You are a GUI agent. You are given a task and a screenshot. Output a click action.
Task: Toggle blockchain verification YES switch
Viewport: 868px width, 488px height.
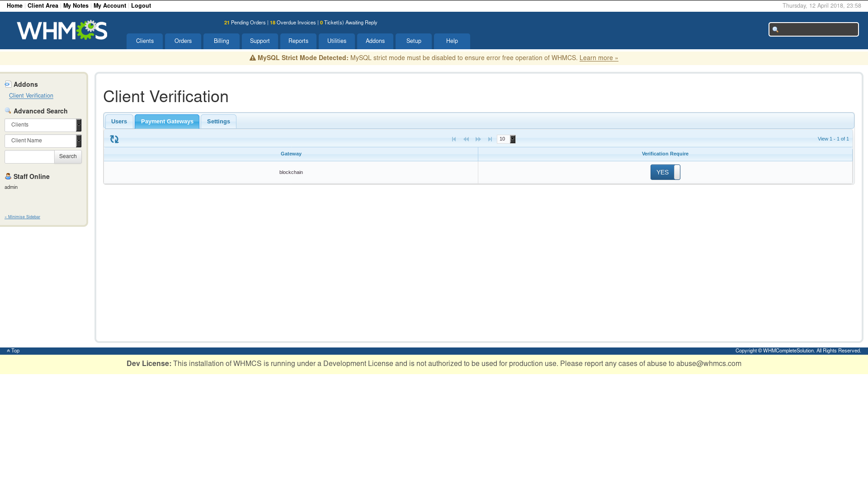pos(665,172)
